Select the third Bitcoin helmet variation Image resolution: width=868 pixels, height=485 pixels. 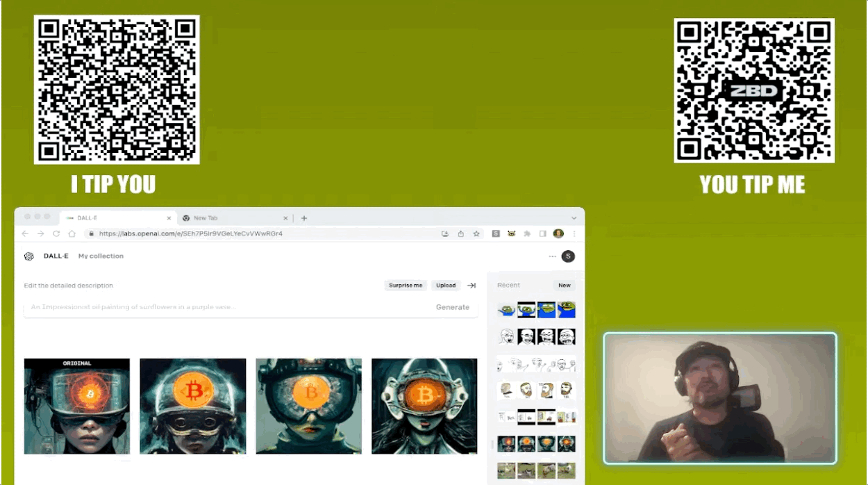309,406
